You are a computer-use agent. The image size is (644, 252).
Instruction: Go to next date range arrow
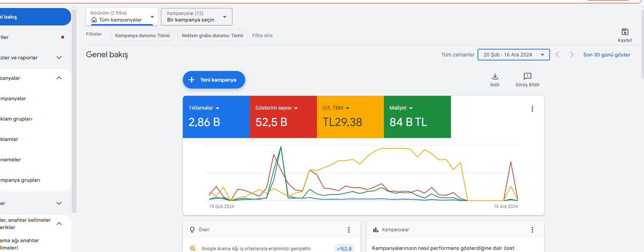point(572,54)
